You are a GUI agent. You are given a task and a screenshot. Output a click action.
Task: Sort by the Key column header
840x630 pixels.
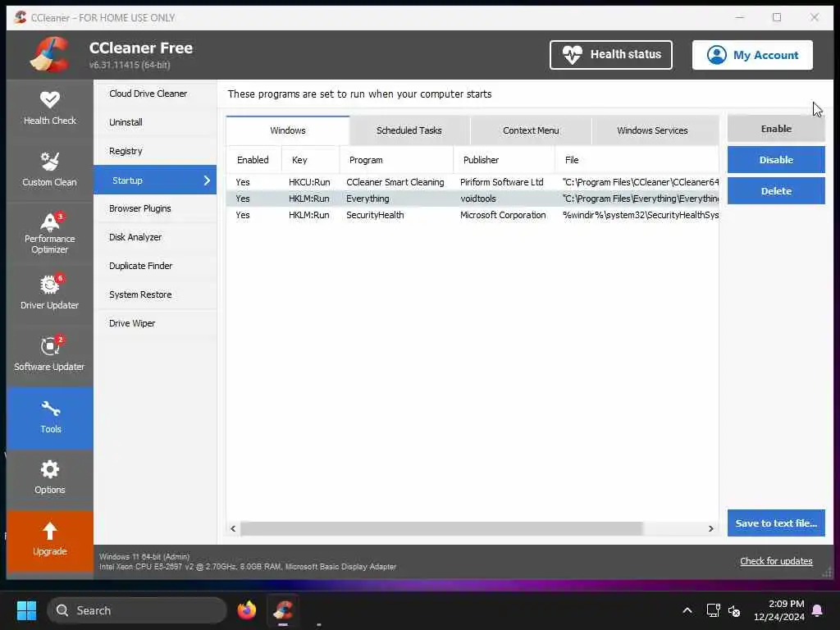310,160
